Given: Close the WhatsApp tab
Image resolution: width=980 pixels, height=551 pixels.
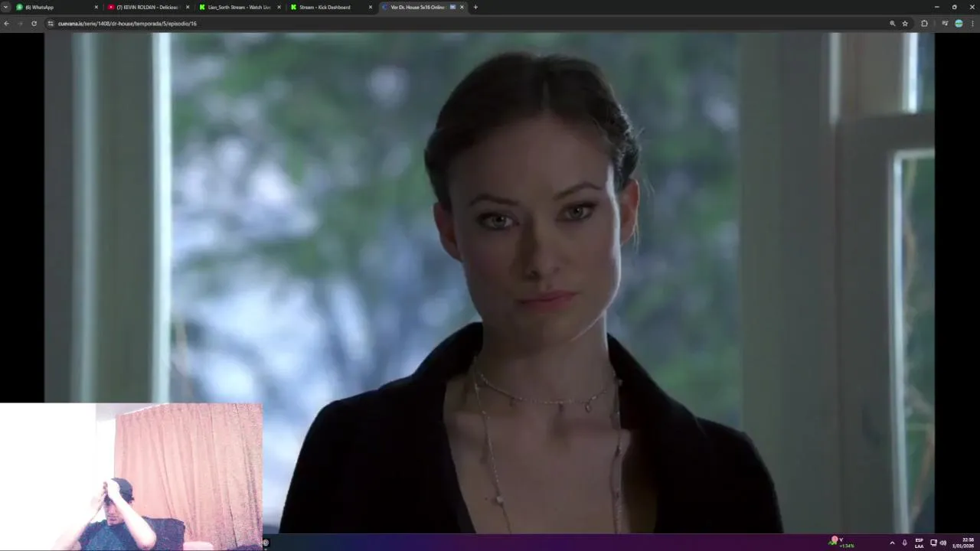Looking at the screenshot, I should coord(96,7).
